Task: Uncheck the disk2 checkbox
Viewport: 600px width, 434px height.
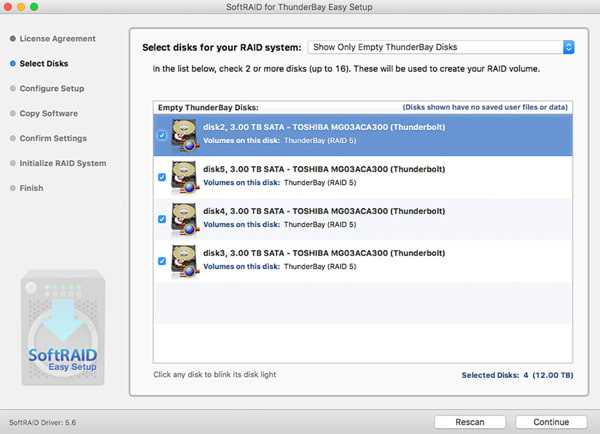Action: pyautogui.click(x=162, y=135)
